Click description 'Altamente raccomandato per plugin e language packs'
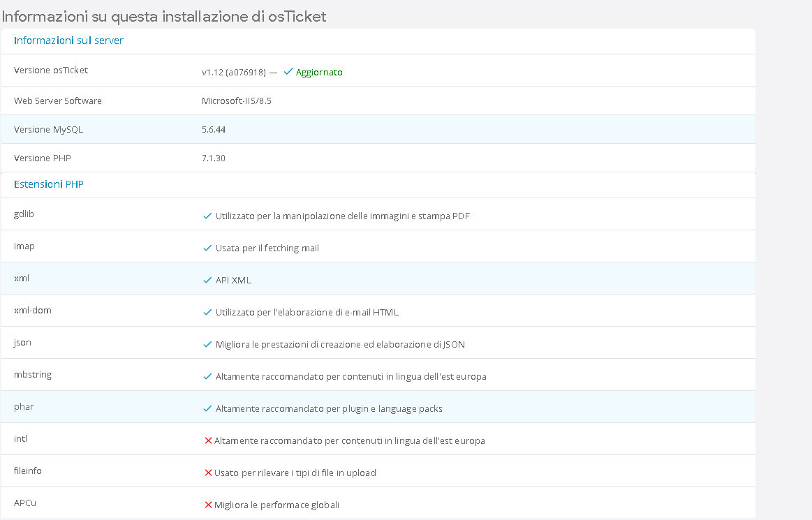Image resolution: width=812 pixels, height=520 pixels. (329, 408)
